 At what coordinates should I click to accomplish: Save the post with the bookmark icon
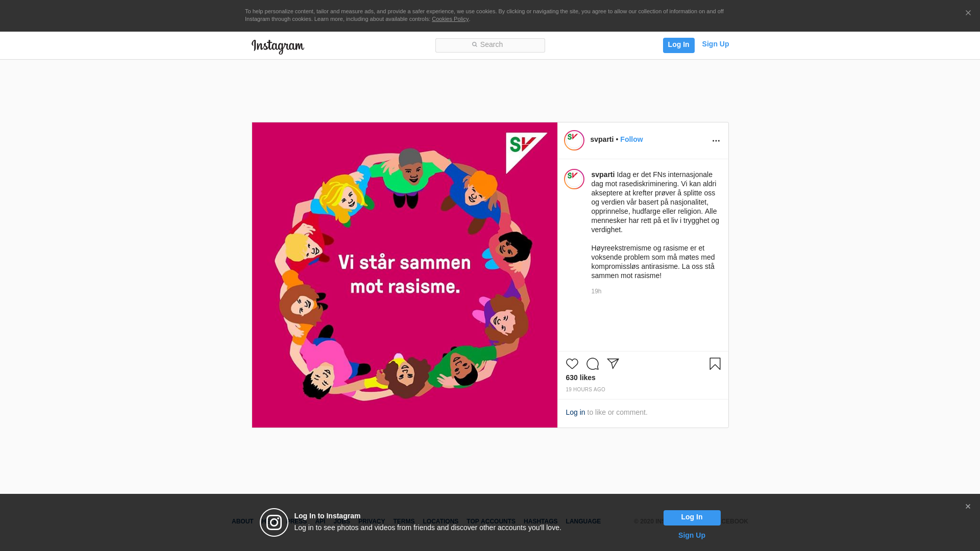pyautogui.click(x=715, y=364)
